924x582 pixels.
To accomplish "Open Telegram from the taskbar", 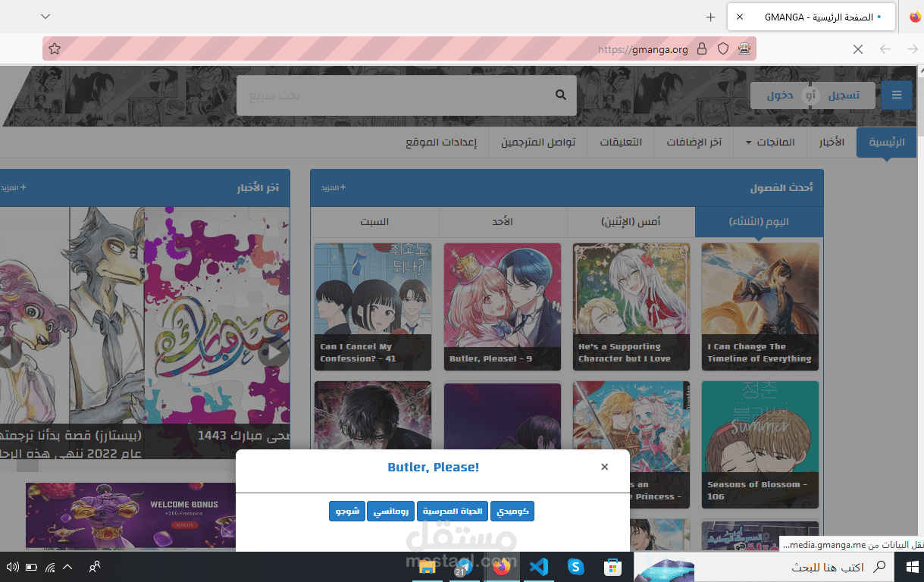I will (x=465, y=567).
